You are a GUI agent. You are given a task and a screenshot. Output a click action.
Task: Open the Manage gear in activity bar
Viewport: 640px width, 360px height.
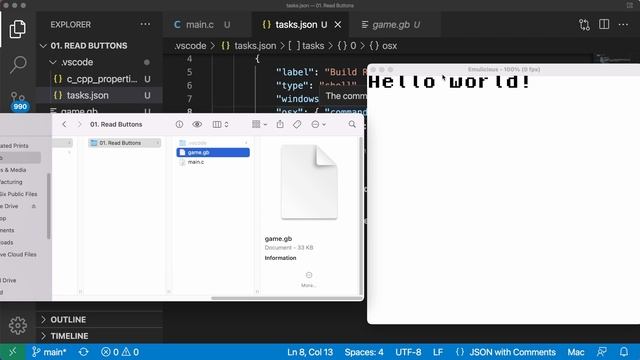[18, 325]
